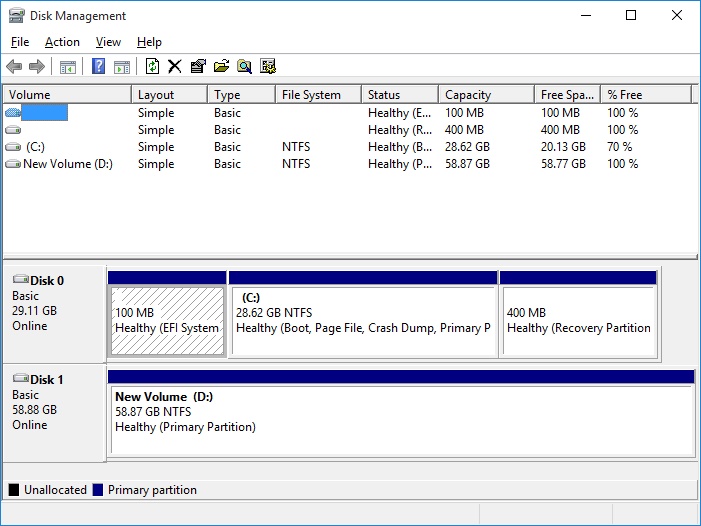The height and width of the screenshot is (526, 701).
Task: Sort by the Volume column header
Action: click(x=66, y=95)
